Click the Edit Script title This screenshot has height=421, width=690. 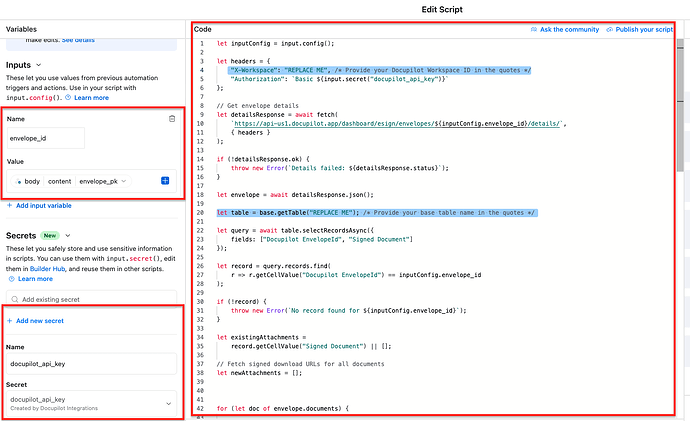[442, 10]
